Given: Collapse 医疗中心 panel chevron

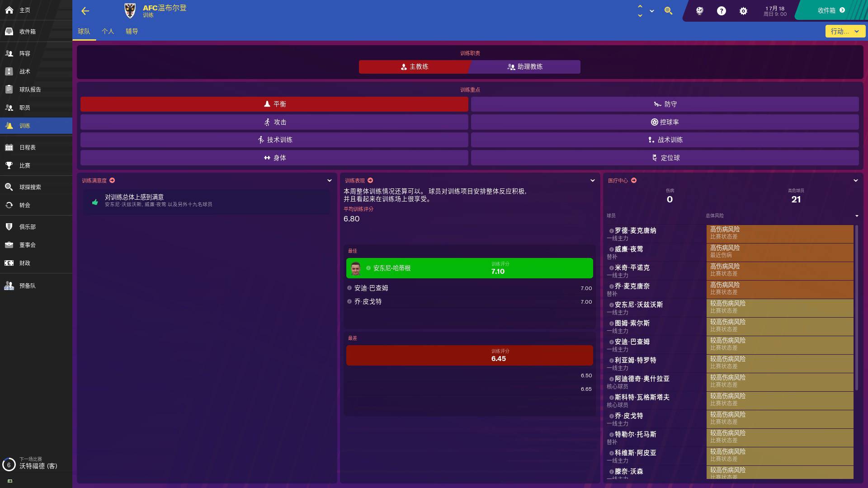Looking at the screenshot, I should click(x=855, y=180).
